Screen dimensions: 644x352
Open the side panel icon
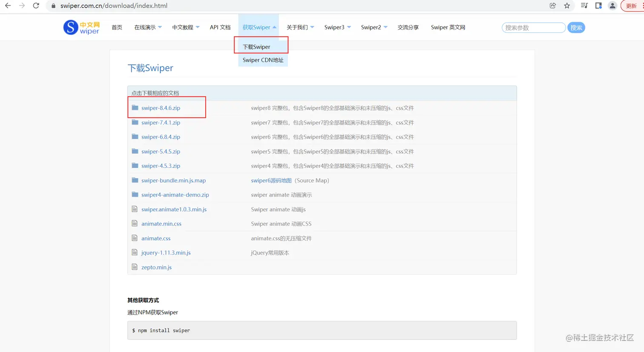click(x=598, y=6)
